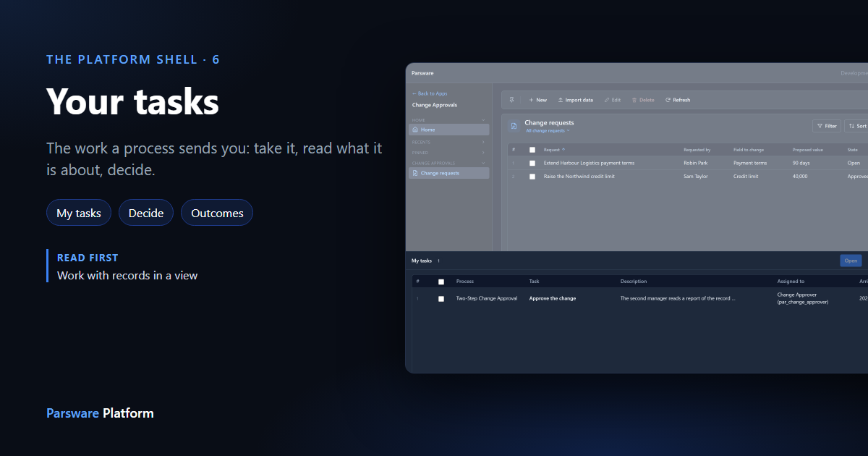
Task: Click the sort arrow on the Request column
Action: click(563, 149)
